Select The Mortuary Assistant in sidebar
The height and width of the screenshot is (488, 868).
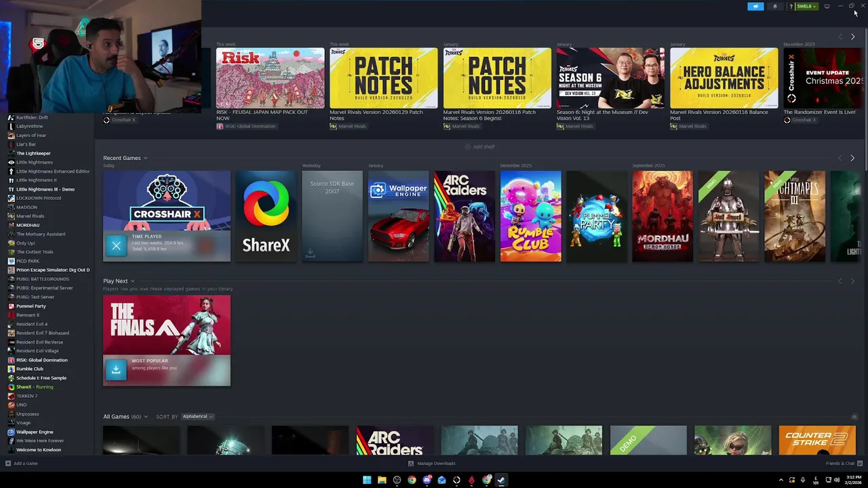[x=41, y=234]
